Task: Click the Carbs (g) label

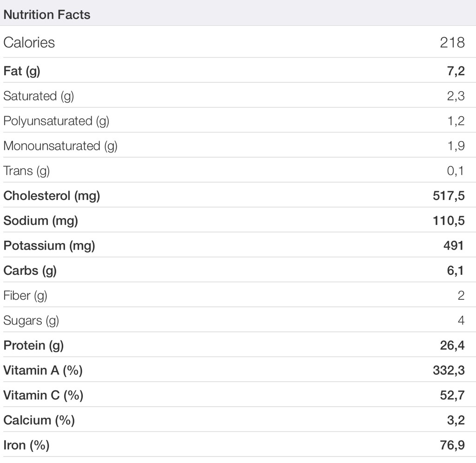Action: (x=30, y=271)
